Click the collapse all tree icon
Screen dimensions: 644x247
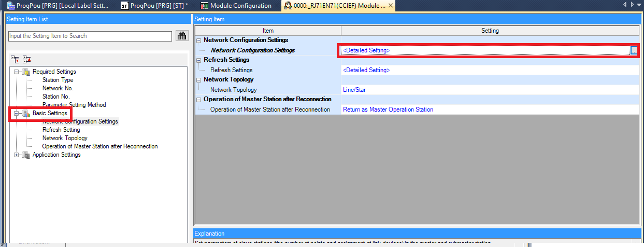[26, 59]
